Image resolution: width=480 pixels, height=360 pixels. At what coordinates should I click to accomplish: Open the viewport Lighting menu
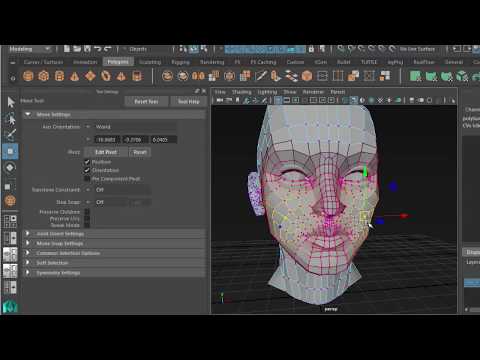tap(267, 92)
